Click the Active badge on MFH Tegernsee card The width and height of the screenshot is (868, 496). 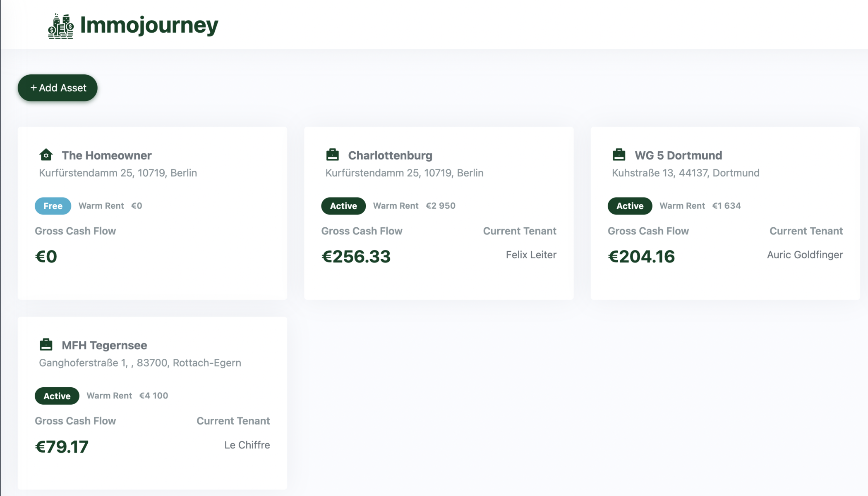(x=57, y=396)
